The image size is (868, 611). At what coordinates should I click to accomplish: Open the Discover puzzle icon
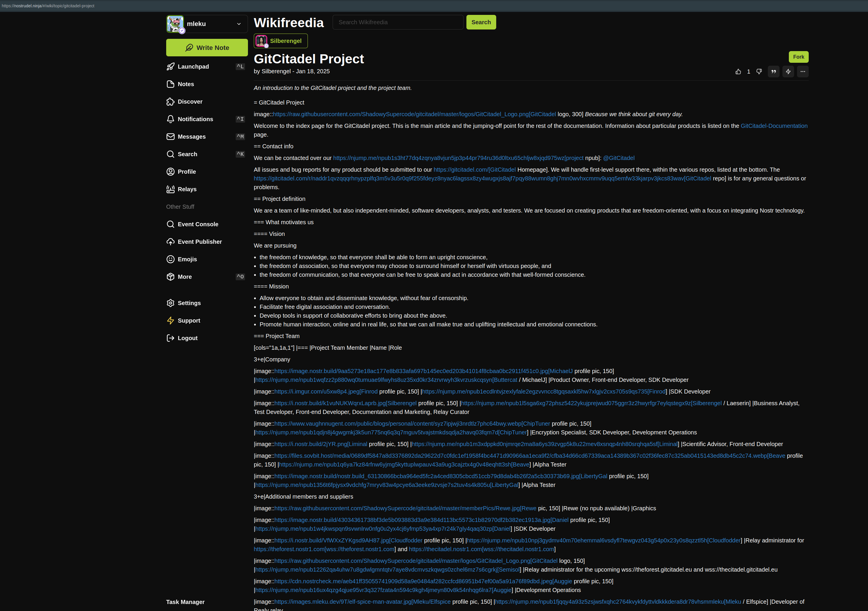click(x=171, y=102)
